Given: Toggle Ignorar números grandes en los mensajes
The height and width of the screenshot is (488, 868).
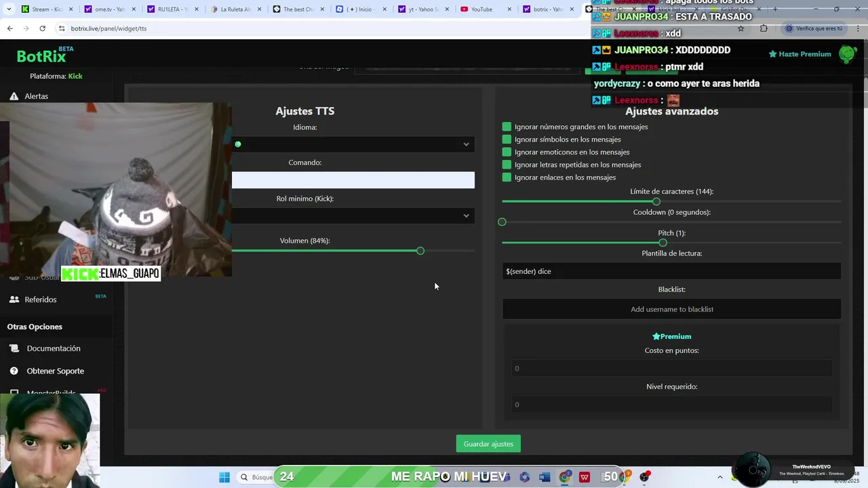Looking at the screenshot, I should click(507, 127).
